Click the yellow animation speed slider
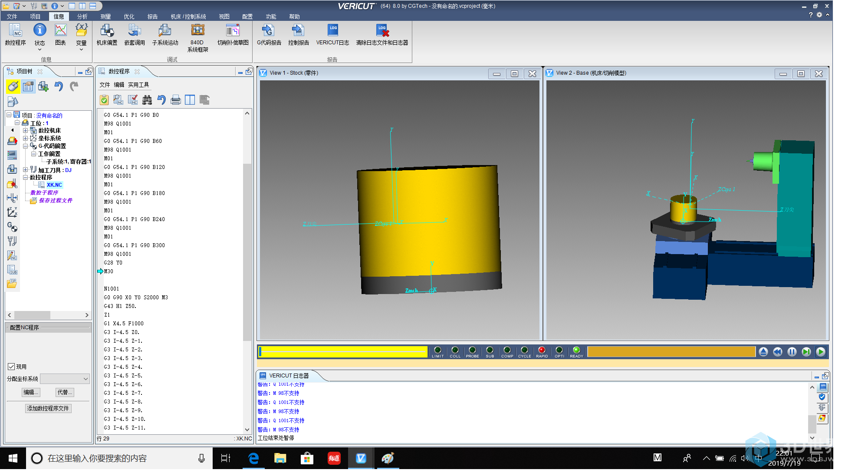The width and height of the screenshot is (868, 473). [x=343, y=351]
